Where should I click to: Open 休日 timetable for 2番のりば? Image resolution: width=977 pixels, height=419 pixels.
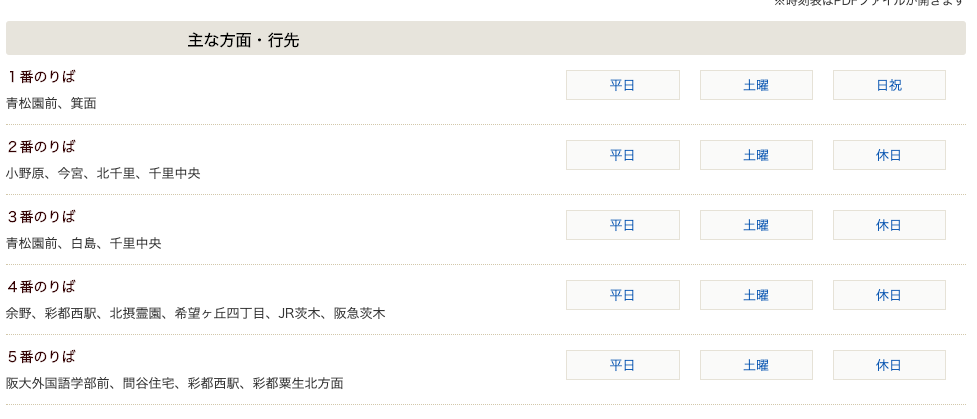(889, 155)
